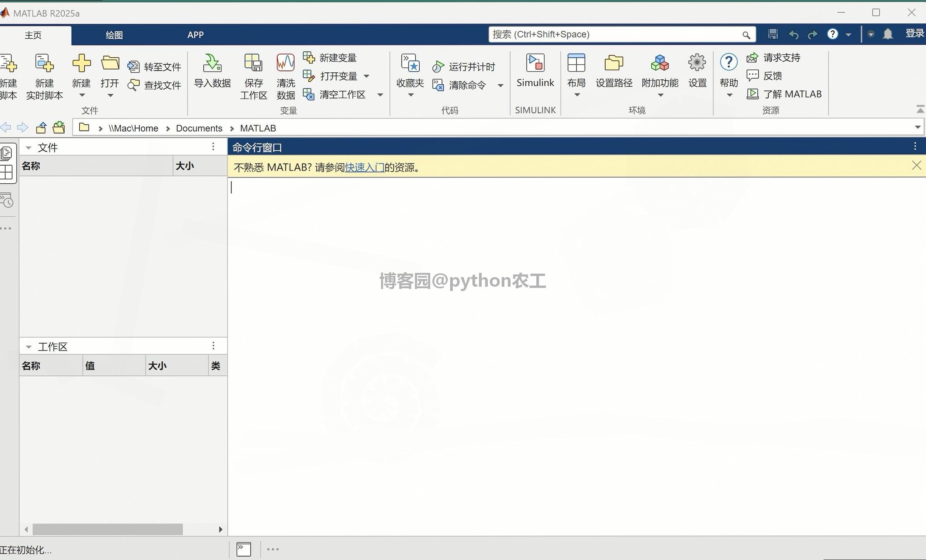
Task: Open the 快速入门 quick start link
Action: tap(363, 167)
